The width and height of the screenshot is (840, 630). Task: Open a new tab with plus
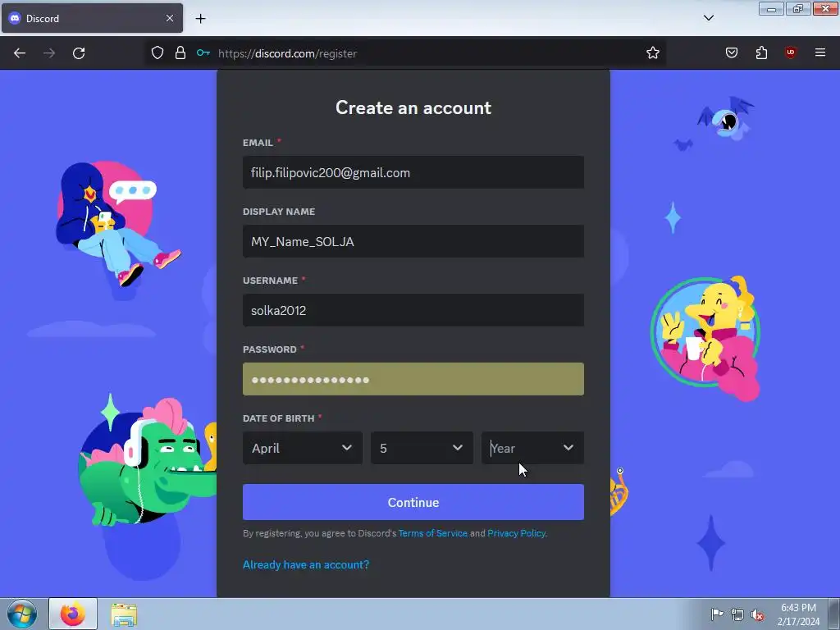[x=200, y=19]
